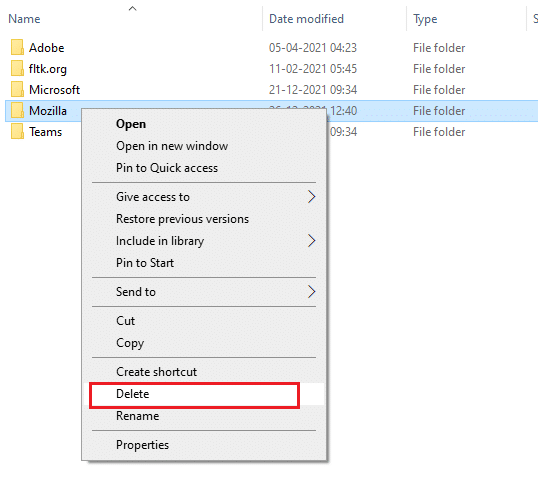Click the Adobe folder icon
This screenshot has width=538, height=489.
[17, 47]
